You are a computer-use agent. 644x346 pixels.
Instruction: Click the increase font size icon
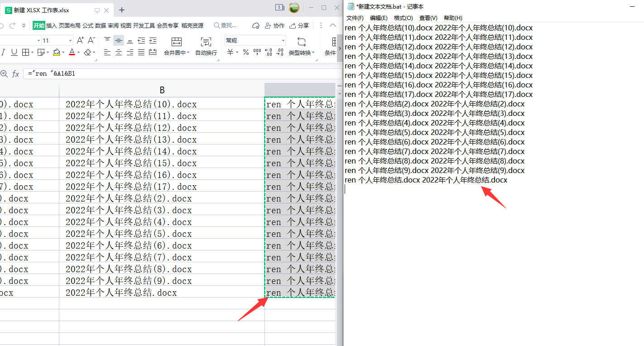(80, 41)
